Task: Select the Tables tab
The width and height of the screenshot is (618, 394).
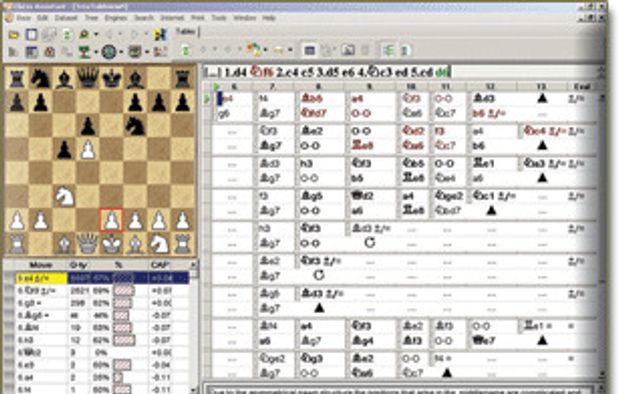Action: pos(186,31)
